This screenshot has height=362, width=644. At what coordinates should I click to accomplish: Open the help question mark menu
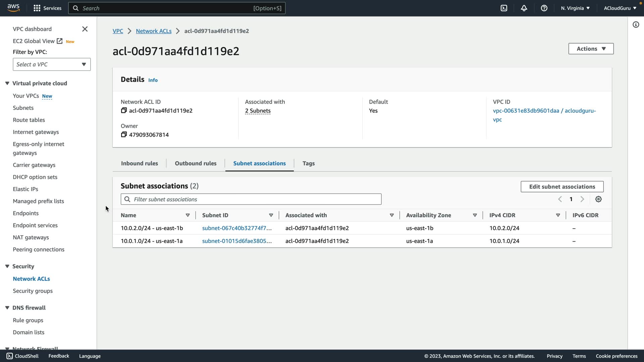[x=544, y=8]
